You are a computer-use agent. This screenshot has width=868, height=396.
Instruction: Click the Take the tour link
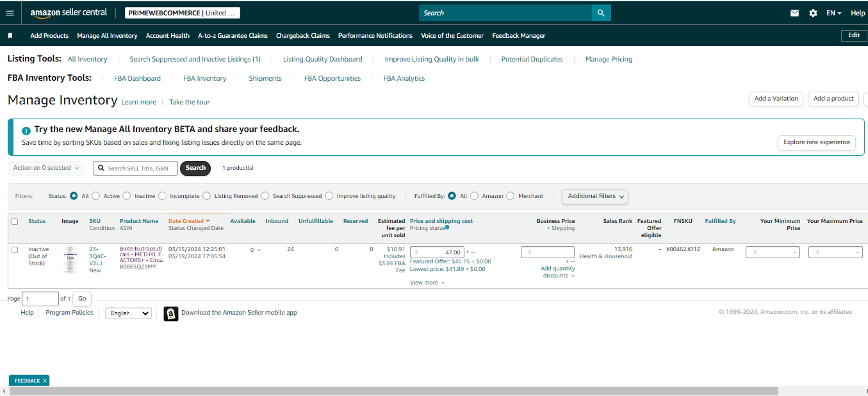189,103
